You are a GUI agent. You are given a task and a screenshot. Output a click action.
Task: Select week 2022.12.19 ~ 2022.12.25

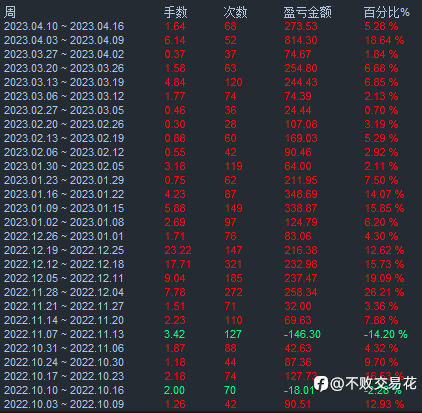tap(64, 250)
